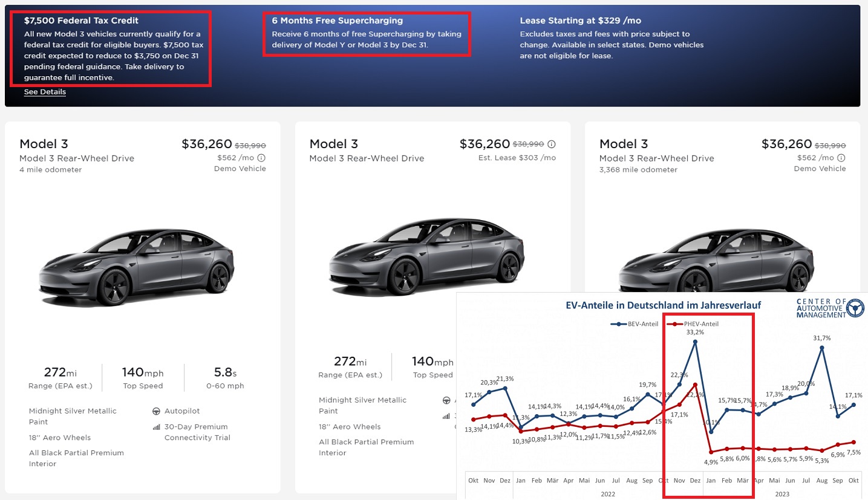Click the Autopilot steering wheel icon
This screenshot has width=868, height=500.
pyautogui.click(x=156, y=411)
